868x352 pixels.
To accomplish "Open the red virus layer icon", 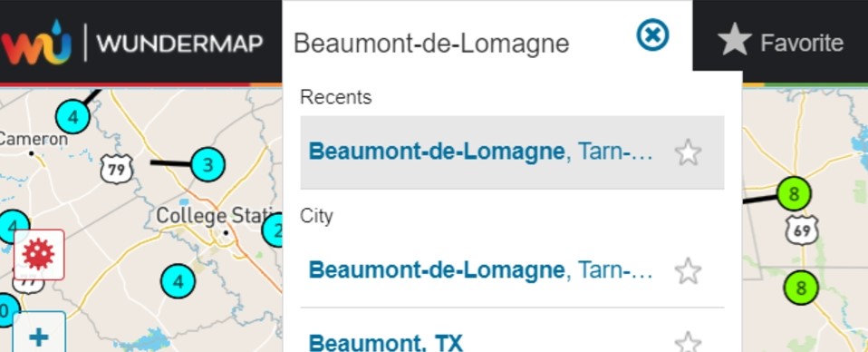I will click(x=39, y=254).
